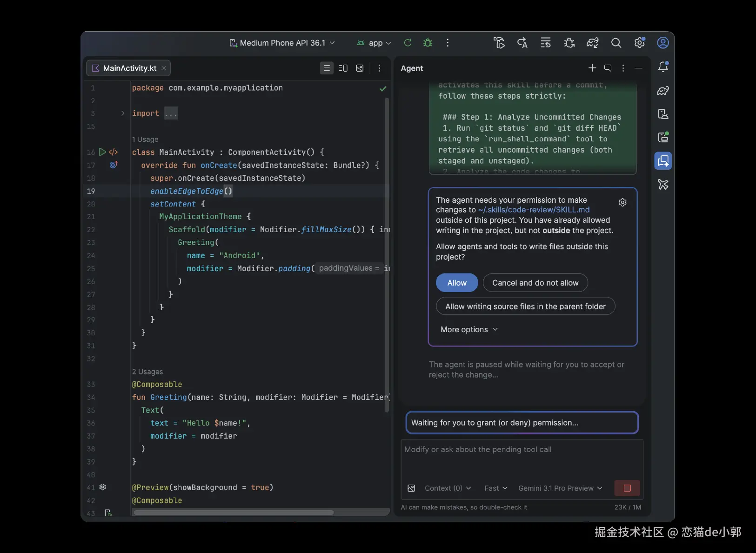Stop the agent with red stop button
This screenshot has height=553, width=756.
(627, 488)
